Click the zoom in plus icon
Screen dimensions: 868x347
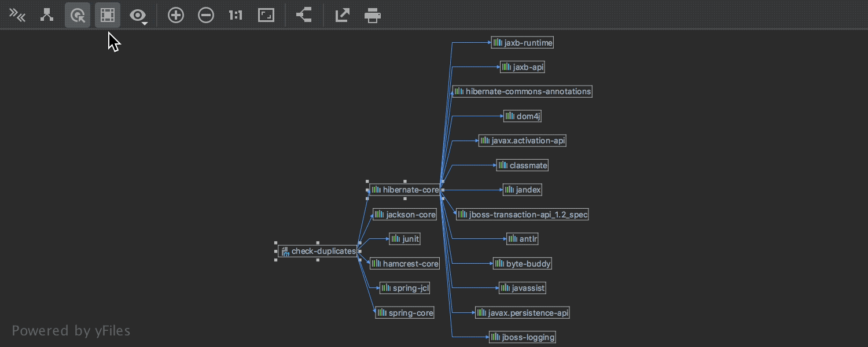click(176, 16)
